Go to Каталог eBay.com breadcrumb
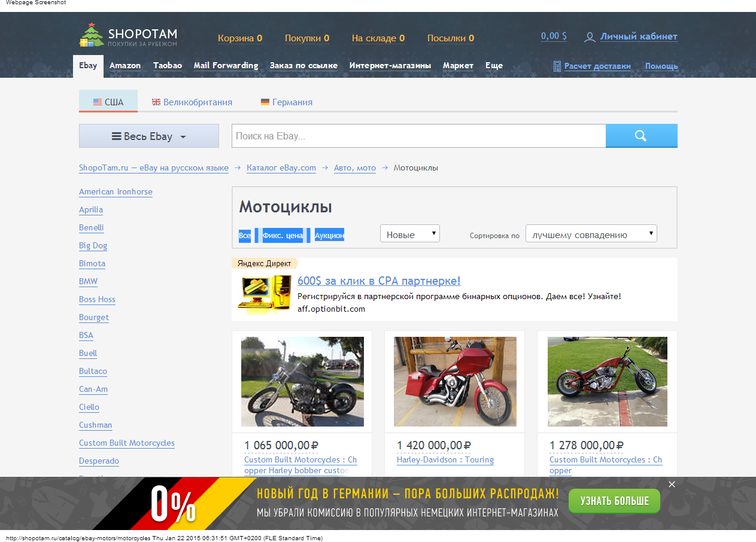Image resolution: width=756 pixels, height=542 pixels. (281, 168)
